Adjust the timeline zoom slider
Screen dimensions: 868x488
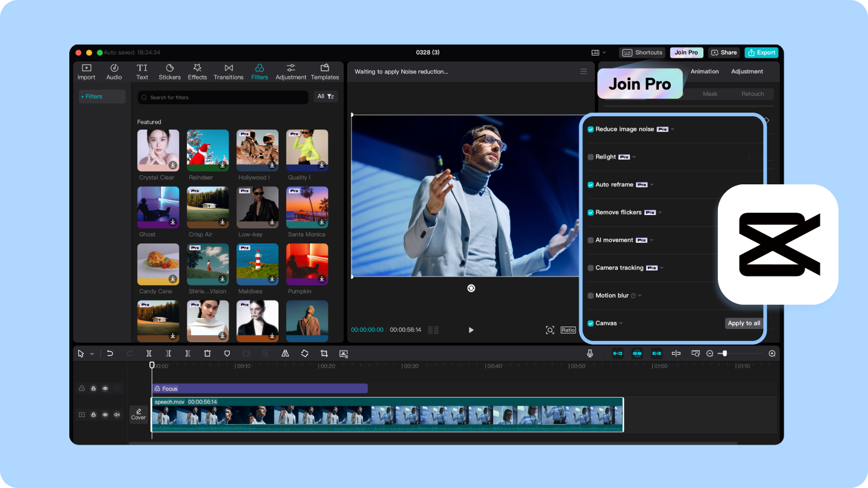[725, 354]
